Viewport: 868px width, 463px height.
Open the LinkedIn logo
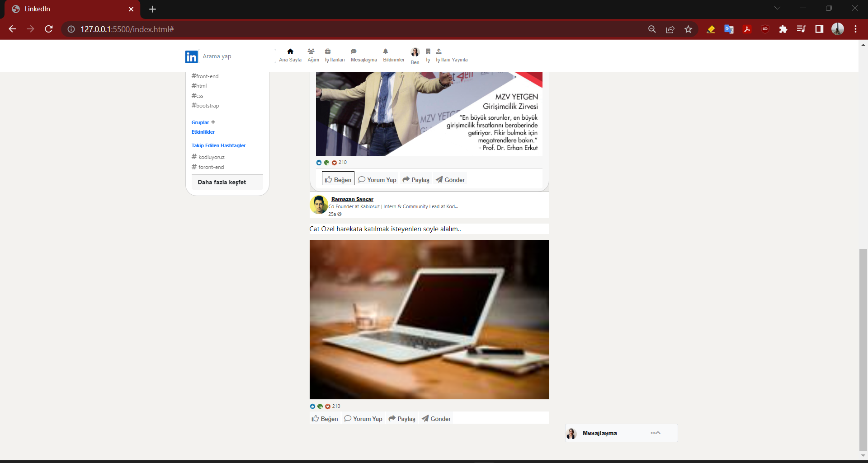191,56
